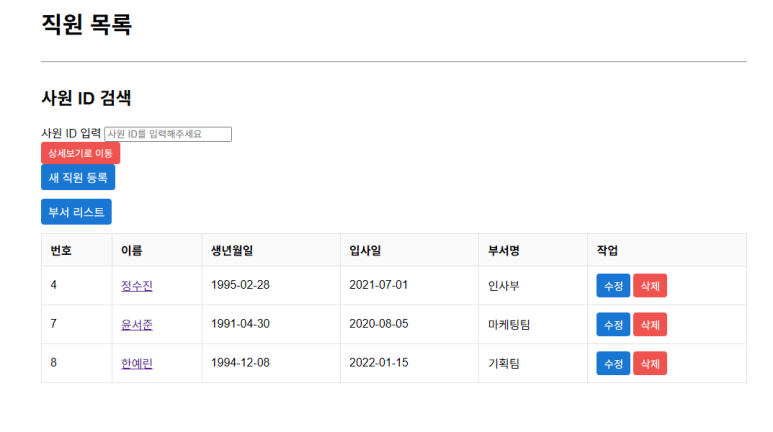Click 삭제 for 한예린 in 기획팀
Viewport: 773px width, 432px height.
tap(650, 363)
